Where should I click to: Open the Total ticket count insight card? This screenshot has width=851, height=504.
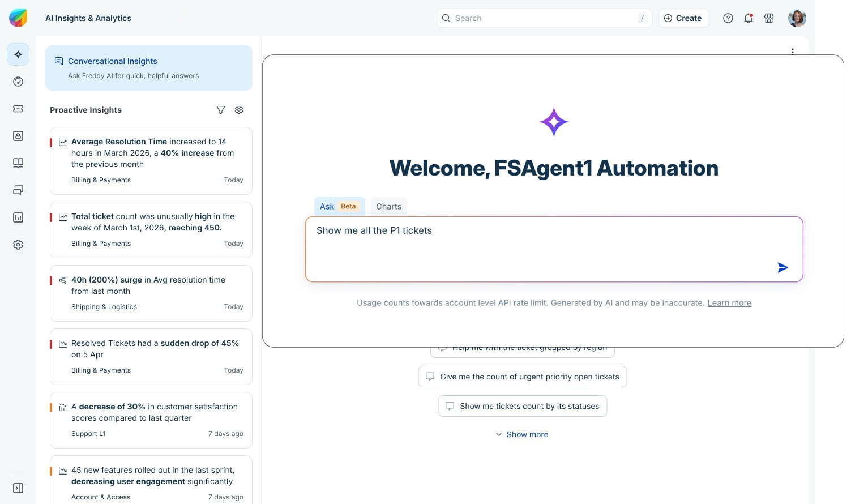tap(151, 230)
